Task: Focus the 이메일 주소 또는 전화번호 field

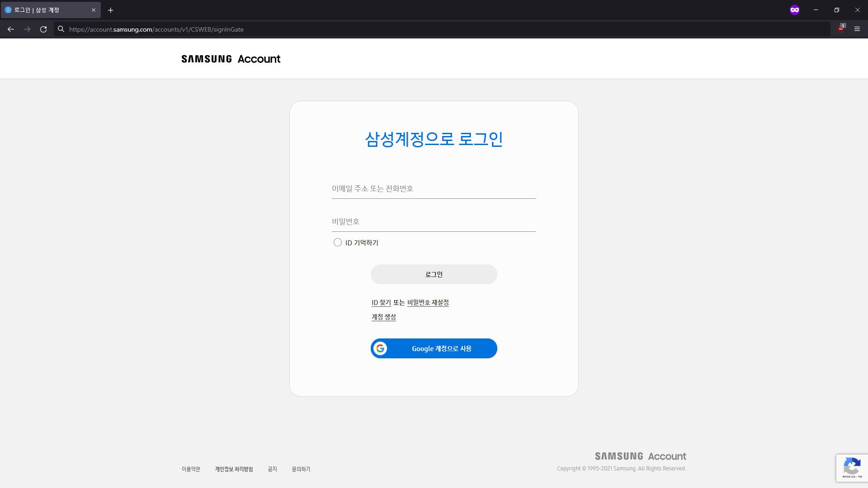Action: 434,189
